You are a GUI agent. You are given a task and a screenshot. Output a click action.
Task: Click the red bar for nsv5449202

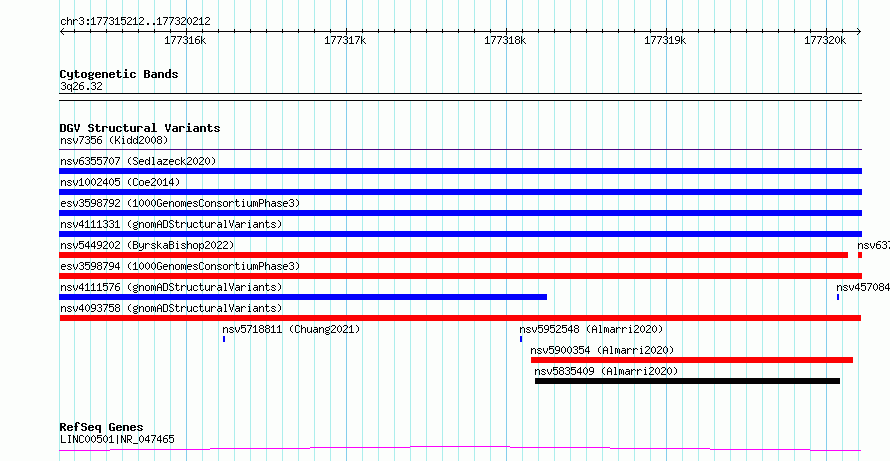coord(454,255)
